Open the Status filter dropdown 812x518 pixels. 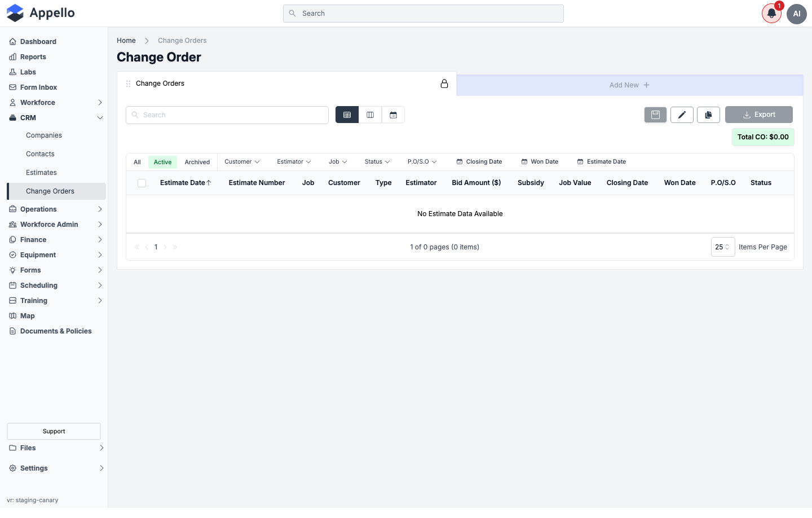377,162
